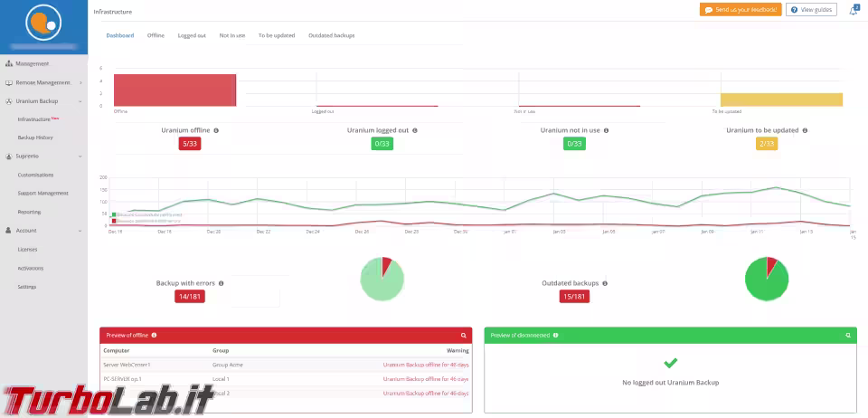Click the Remote Management monitor icon

pyautogui.click(x=9, y=82)
